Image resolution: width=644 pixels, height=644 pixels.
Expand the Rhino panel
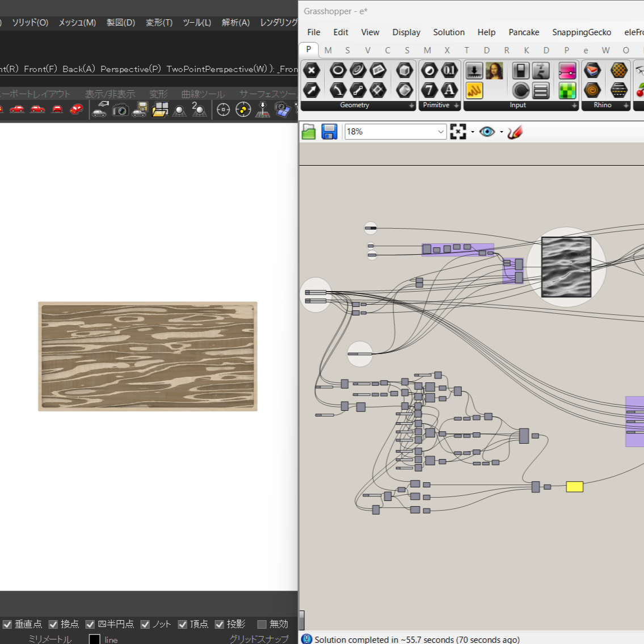tap(625, 106)
